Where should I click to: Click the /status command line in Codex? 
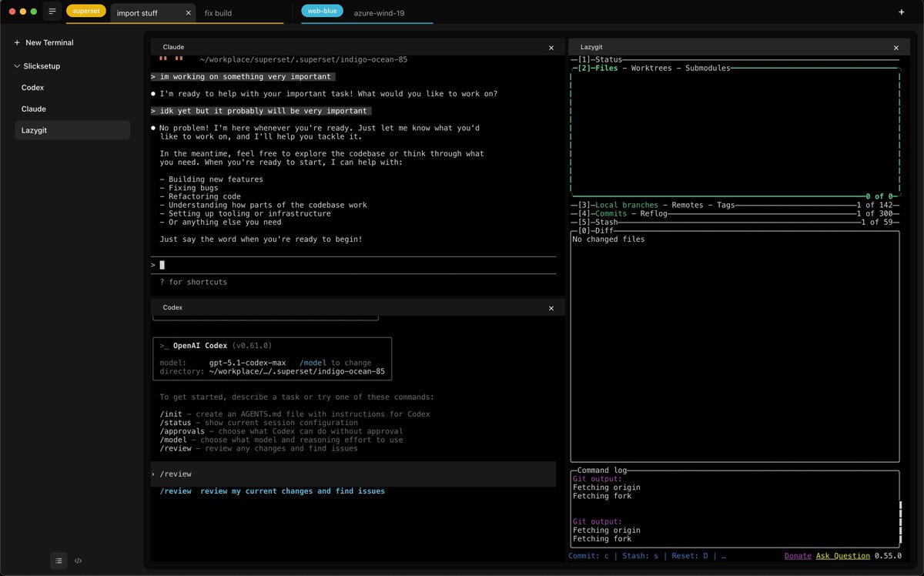(259, 423)
